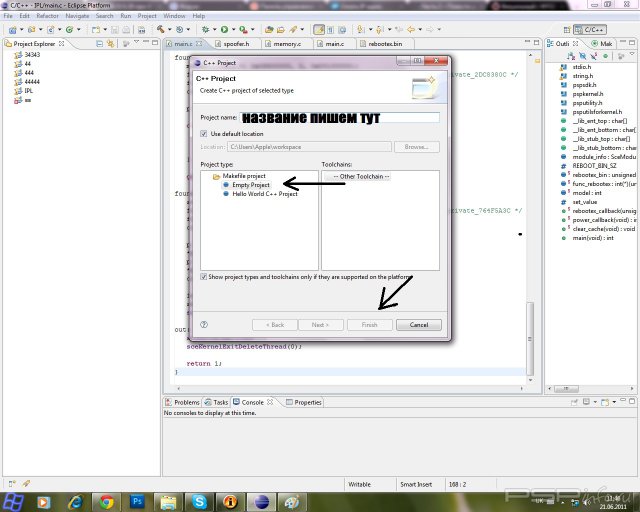Click the Finish button

point(369,325)
